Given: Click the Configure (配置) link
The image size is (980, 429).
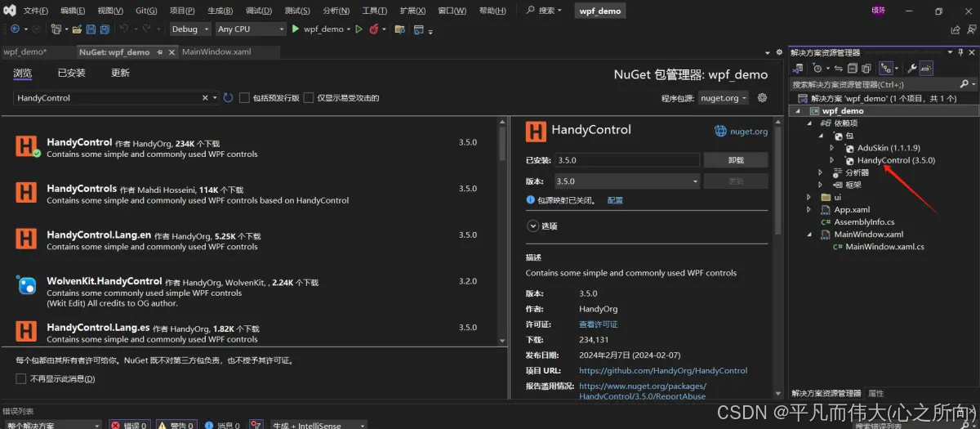Looking at the screenshot, I should 615,200.
